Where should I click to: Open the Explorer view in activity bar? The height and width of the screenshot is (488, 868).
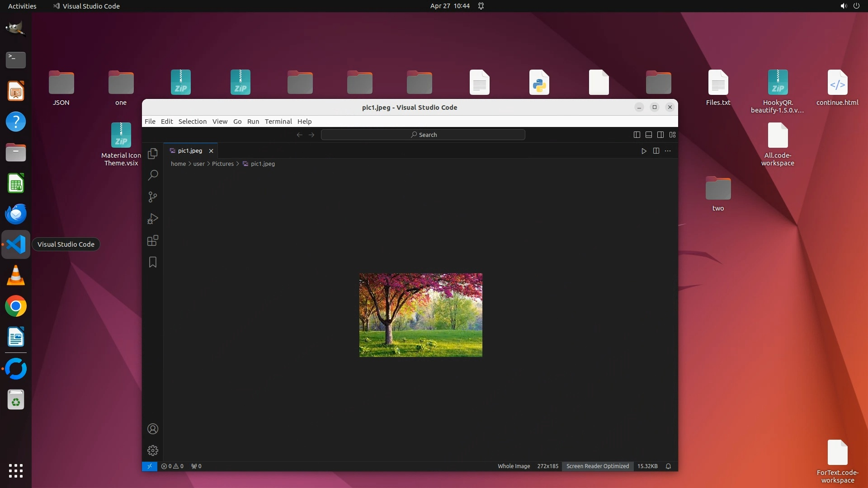click(x=153, y=154)
